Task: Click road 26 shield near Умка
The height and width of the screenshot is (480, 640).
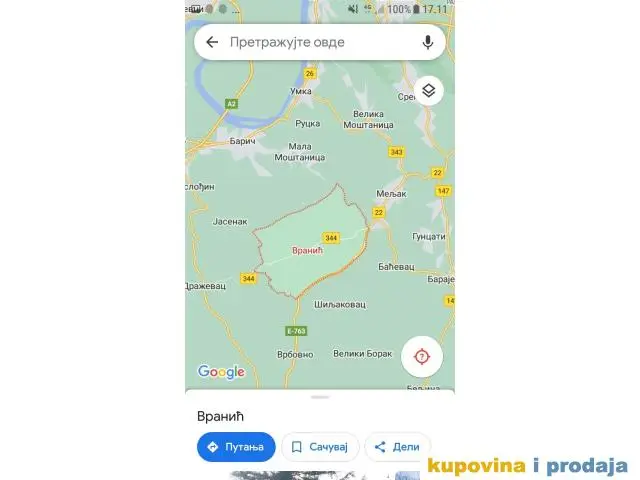Action: (310, 73)
